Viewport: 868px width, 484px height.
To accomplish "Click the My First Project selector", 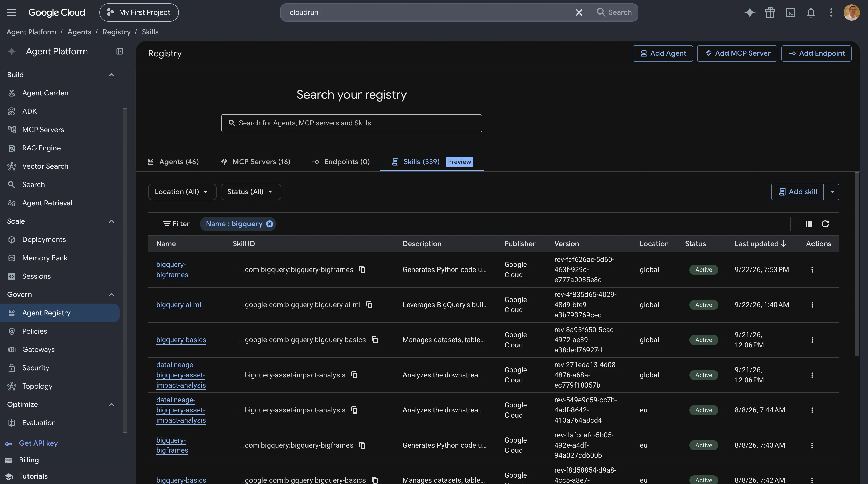I will tap(139, 12).
